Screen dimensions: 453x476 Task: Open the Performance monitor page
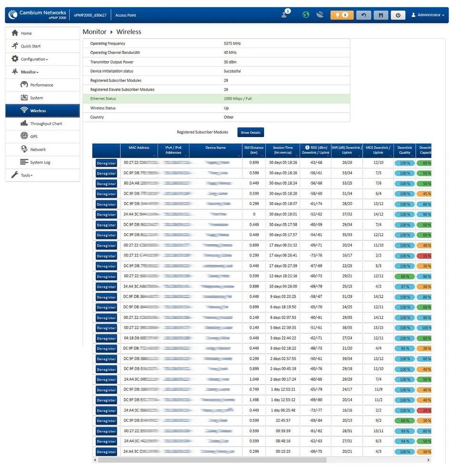tap(41, 85)
